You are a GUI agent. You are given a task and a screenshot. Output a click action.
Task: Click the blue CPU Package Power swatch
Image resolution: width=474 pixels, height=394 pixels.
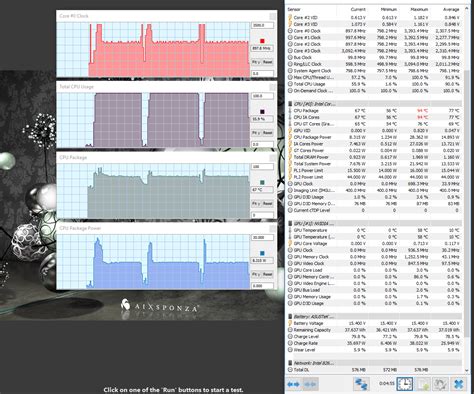(x=262, y=253)
